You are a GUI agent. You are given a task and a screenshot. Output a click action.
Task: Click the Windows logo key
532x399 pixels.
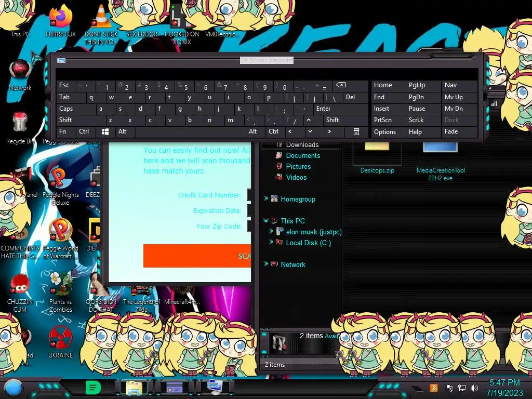point(105,131)
